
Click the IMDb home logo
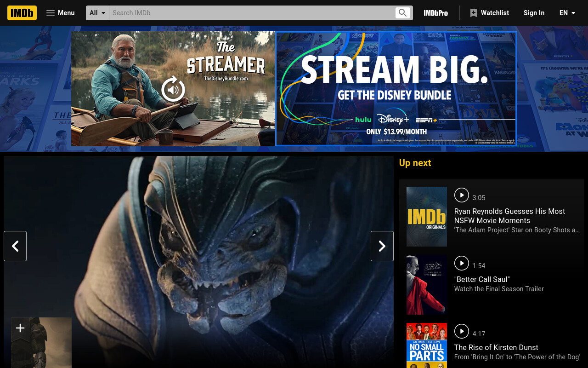[x=22, y=13]
